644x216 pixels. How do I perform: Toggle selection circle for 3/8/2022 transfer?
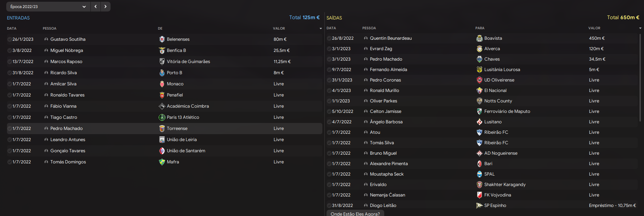point(9,51)
